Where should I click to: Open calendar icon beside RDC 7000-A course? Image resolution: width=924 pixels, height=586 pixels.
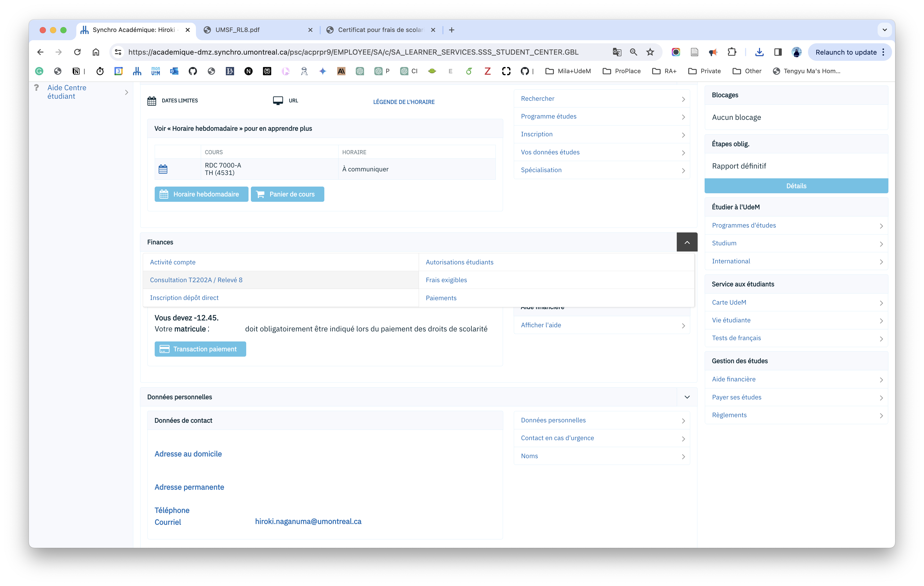(163, 169)
